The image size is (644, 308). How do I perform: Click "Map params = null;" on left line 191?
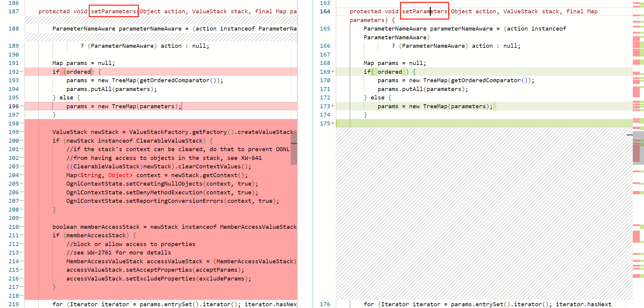pos(83,63)
